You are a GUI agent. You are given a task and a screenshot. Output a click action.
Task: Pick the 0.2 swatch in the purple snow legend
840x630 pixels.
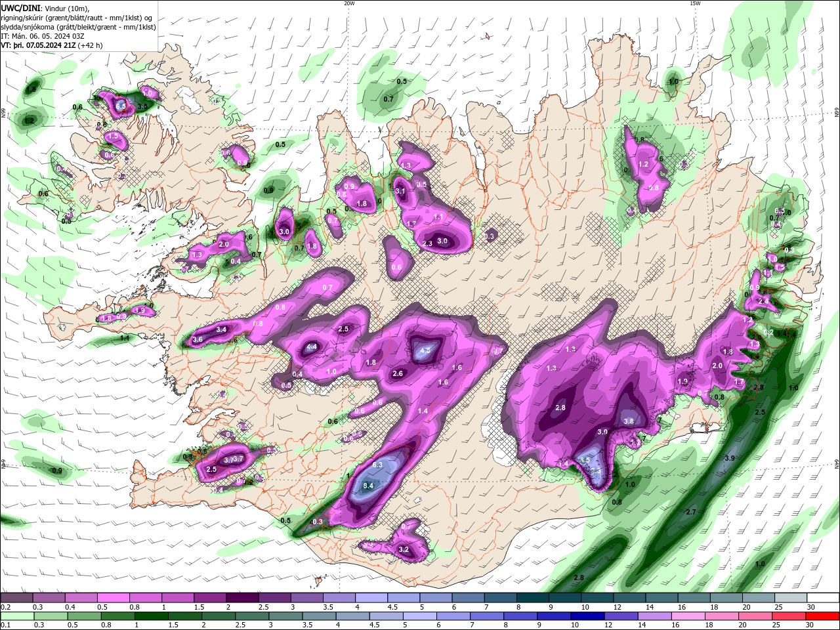(16, 597)
